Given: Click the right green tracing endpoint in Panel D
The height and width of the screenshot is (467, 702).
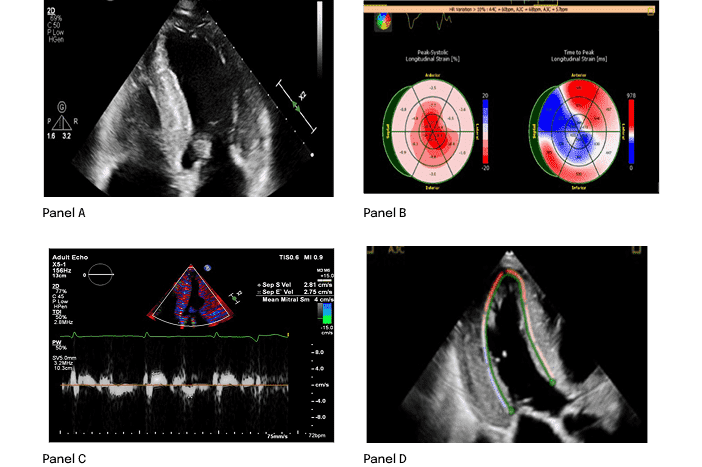Looking at the screenshot, I should [552, 382].
